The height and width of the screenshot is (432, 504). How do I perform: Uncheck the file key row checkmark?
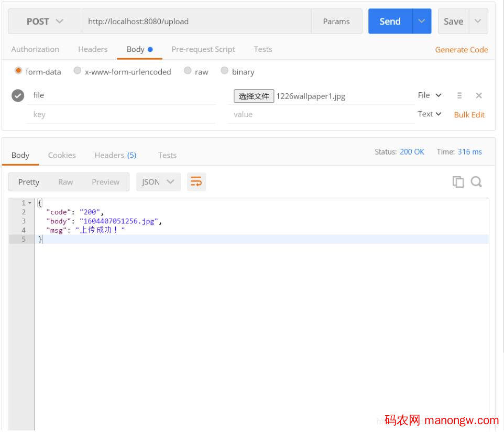click(x=18, y=95)
